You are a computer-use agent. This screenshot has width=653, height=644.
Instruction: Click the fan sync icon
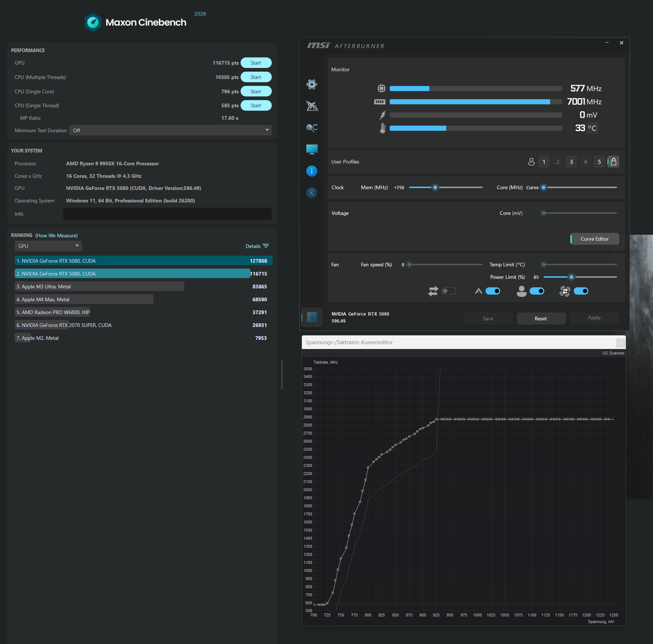tap(565, 291)
